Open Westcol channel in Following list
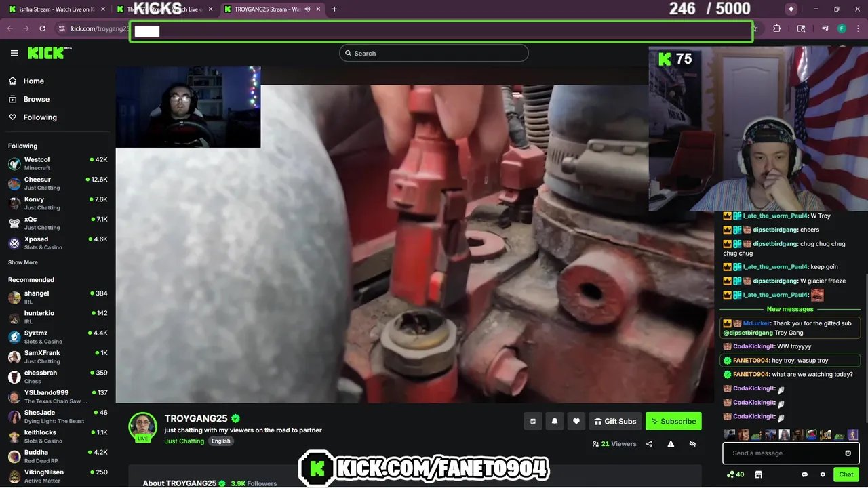The width and height of the screenshot is (868, 488). 58,163
